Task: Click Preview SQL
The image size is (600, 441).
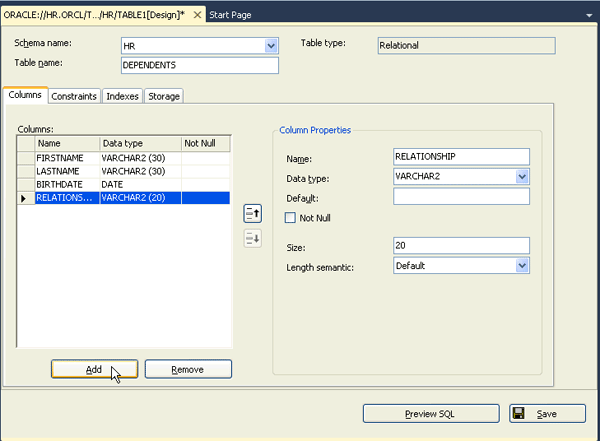Action: (430, 414)
